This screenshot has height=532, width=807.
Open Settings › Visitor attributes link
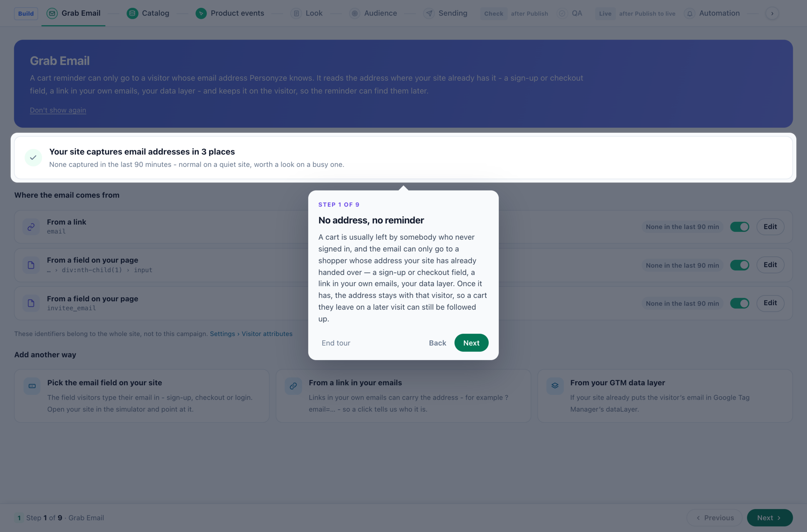[251, 334]
